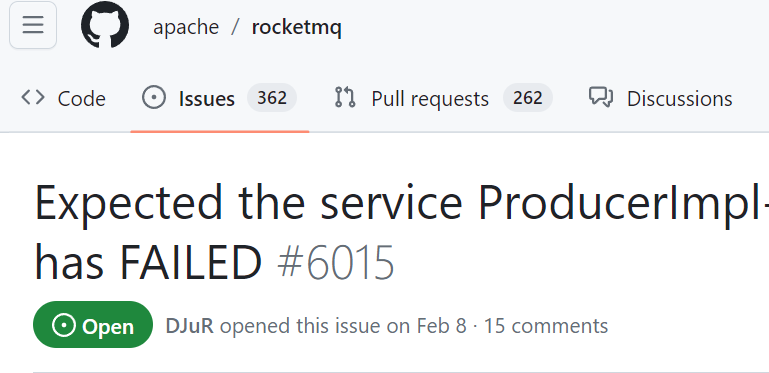769x373 pixels.
Task: Open the apache organization link
Action: point(186,27)
